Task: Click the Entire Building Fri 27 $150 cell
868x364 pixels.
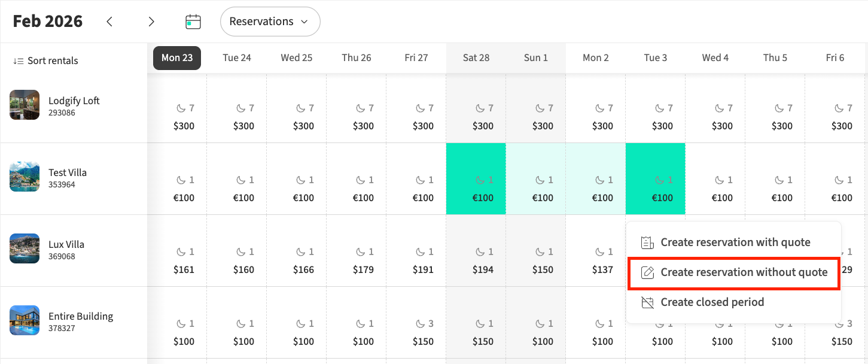Action: click(416, 332)
